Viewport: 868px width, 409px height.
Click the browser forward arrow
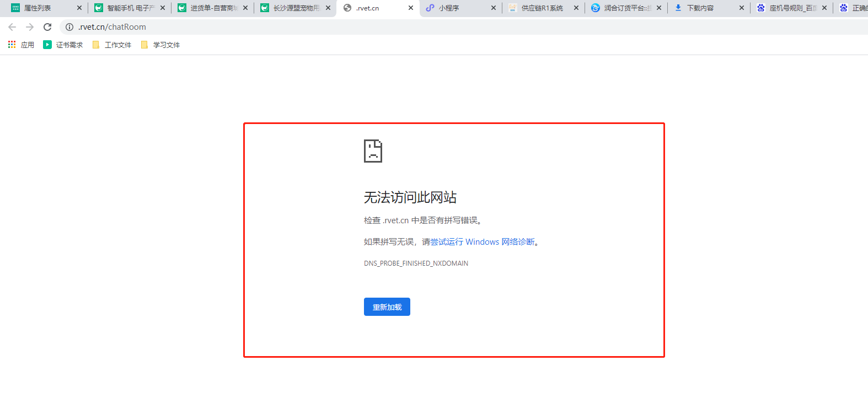coord(30,27)
